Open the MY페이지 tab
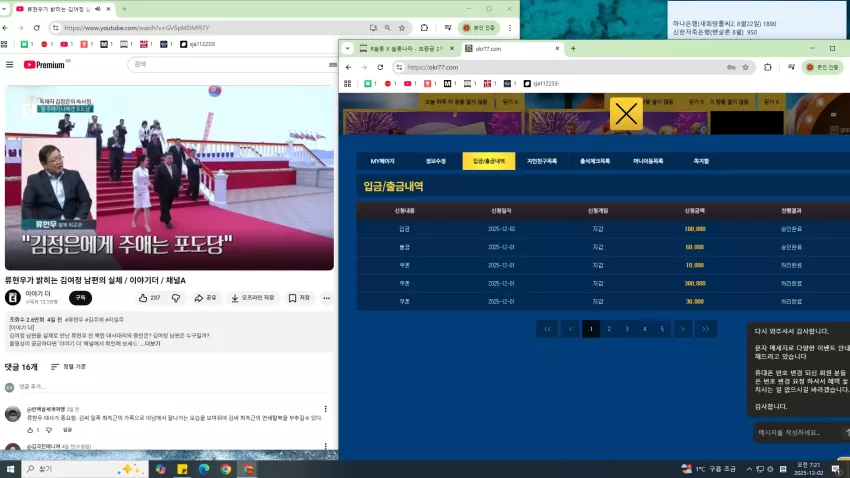Image resolution: width=850 pixels, height=478 pixels. point(382,161)
